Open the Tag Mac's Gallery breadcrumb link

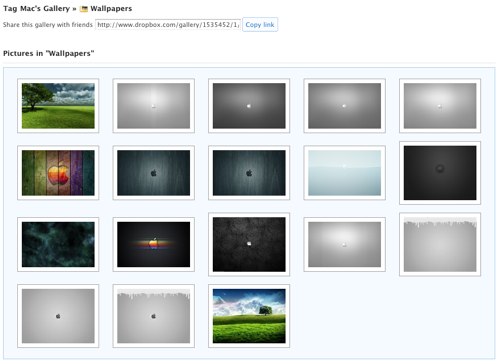coord(36,9)
